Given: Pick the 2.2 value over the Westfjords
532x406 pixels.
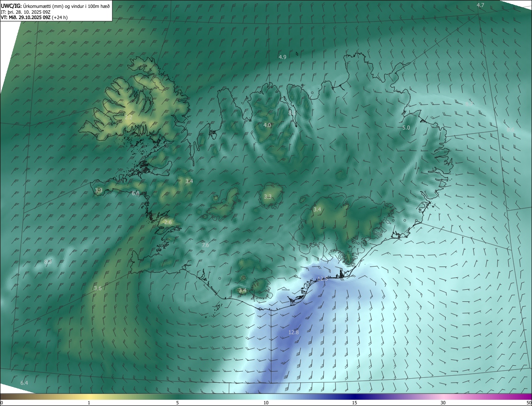Looking at the screenshot, I should click(128, 117).
